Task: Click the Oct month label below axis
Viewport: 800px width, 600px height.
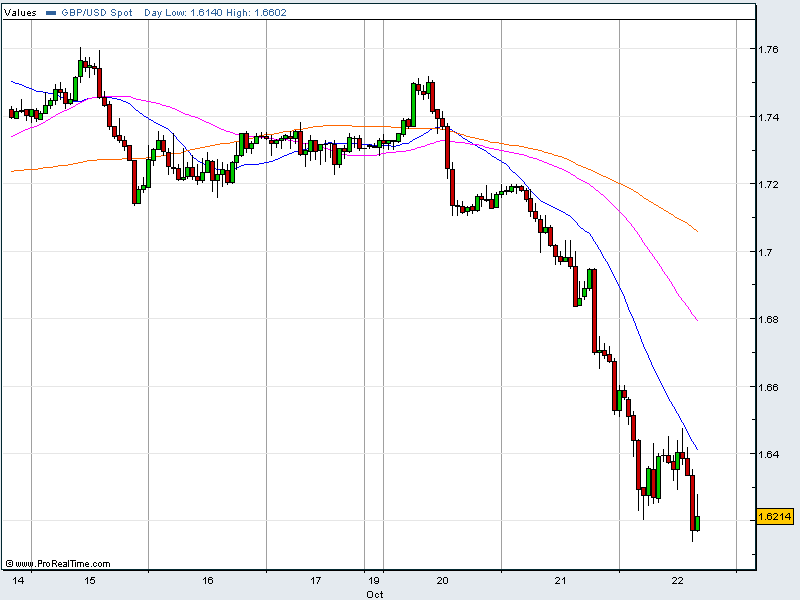Action: click(x=374, y=593)
